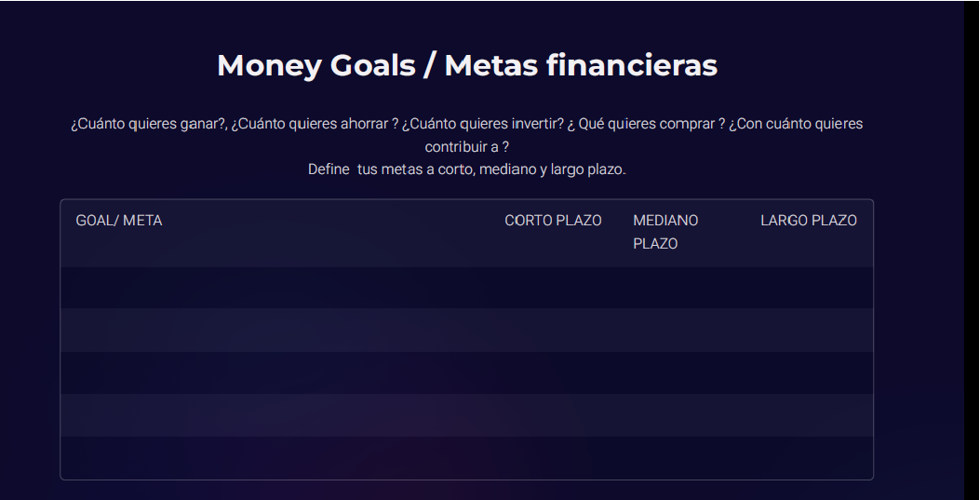980x500 pixels.
Task: Click the fourth row's Corto Plazo cell
Action: 553,415
